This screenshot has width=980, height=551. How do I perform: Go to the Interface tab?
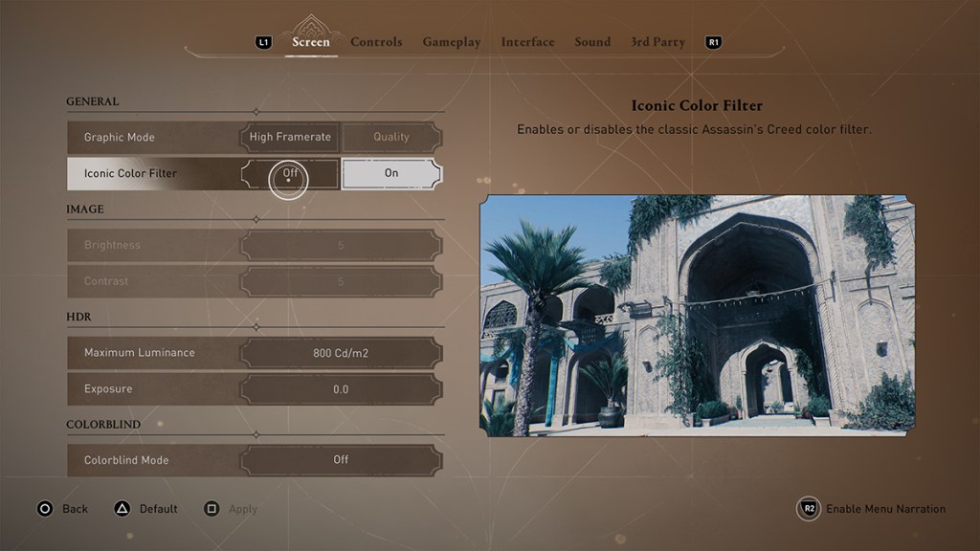tap(527, 42)
